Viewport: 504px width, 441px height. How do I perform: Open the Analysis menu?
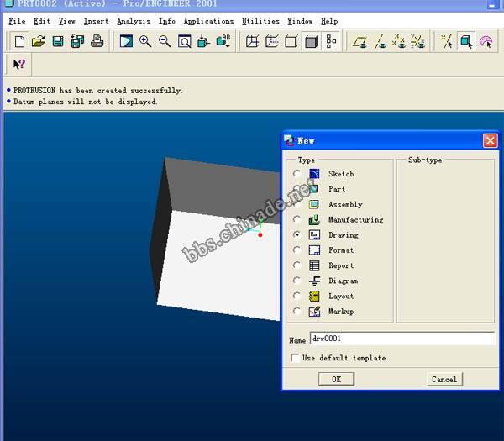134,21
